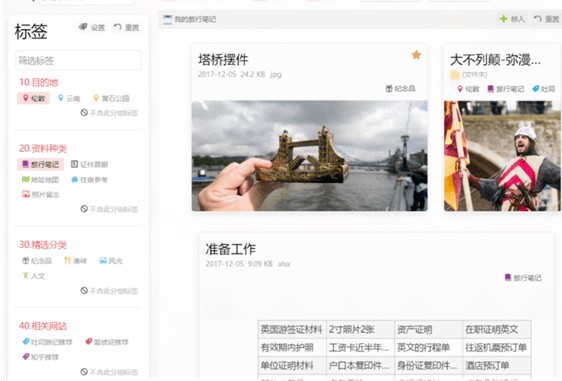The width and height of the screenshot is (562, 381).
Task: Select the 风光 landscape tag
Action: pyautogui.click(x=111, y=261)
